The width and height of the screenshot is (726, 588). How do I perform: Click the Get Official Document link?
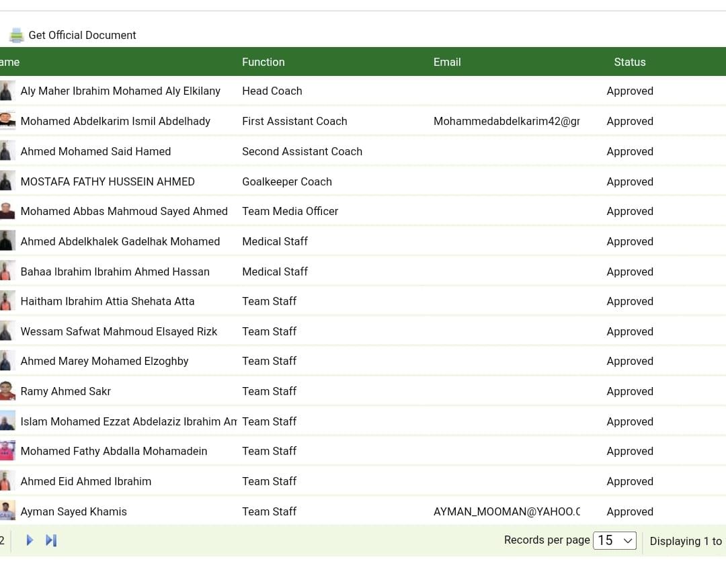82,36
